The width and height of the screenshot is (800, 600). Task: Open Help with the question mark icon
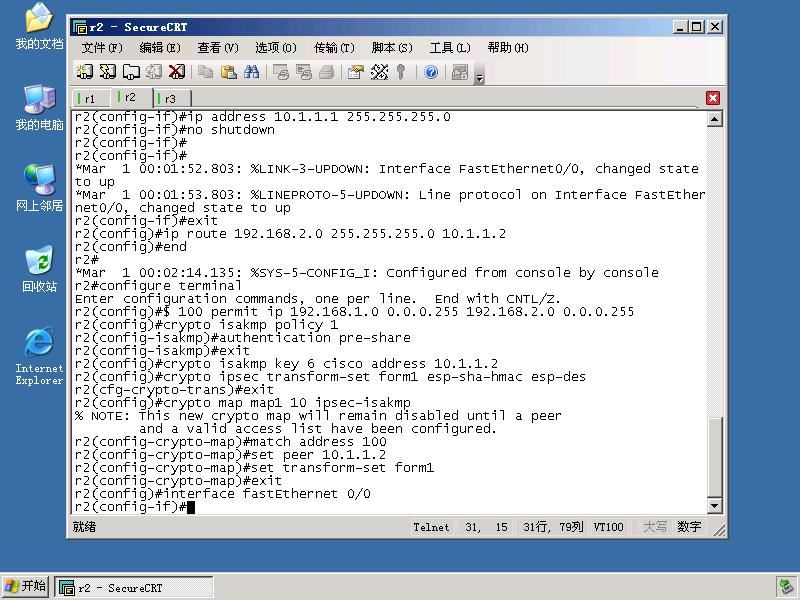pos(431,72)
